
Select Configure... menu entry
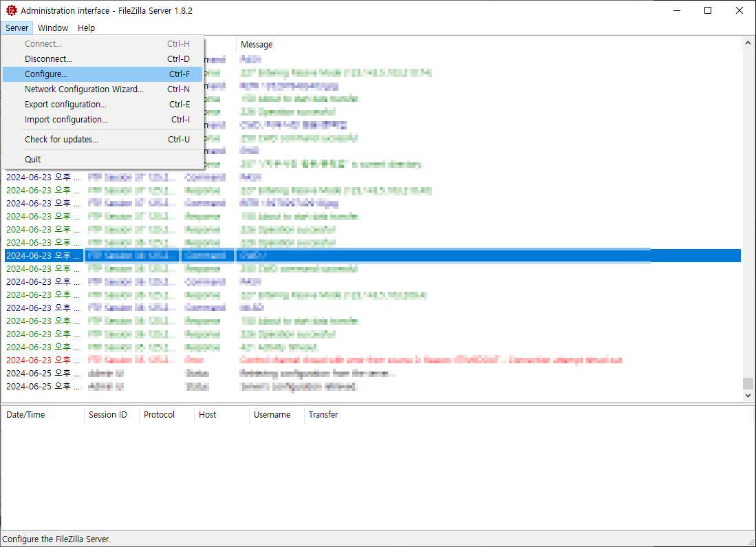click(x=102, y=74)
